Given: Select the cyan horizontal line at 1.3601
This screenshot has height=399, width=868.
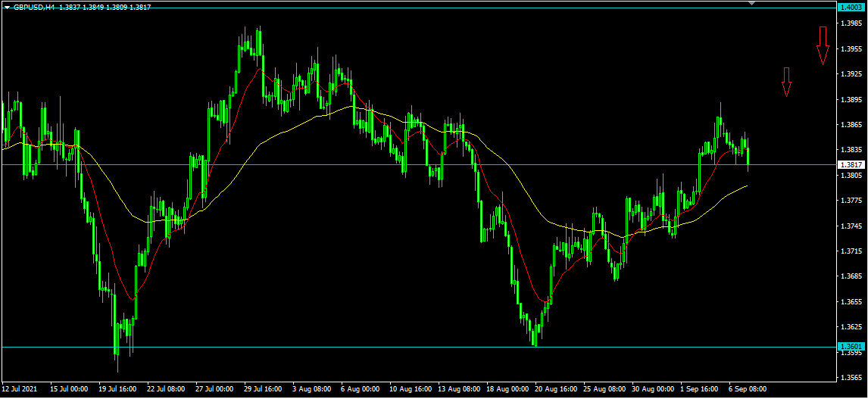Looking at the screenshot, I should click(x=418, y=347).
